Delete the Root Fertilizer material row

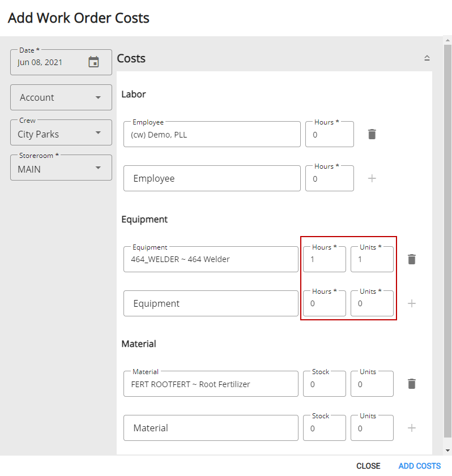412,384
